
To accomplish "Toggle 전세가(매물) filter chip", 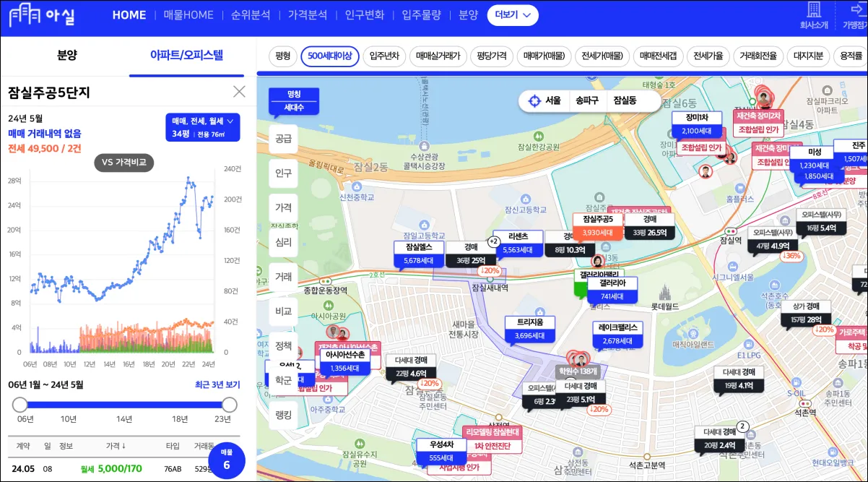I will (602, 56).
